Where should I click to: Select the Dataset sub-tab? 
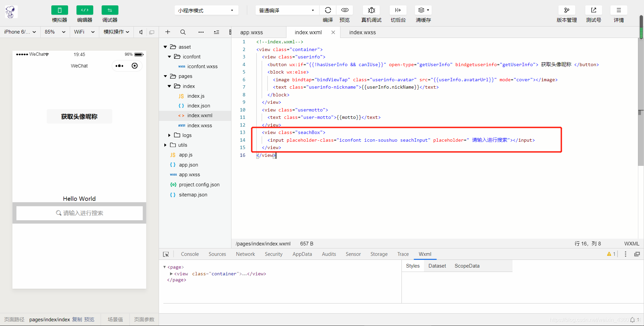click(x=437, y=266)
